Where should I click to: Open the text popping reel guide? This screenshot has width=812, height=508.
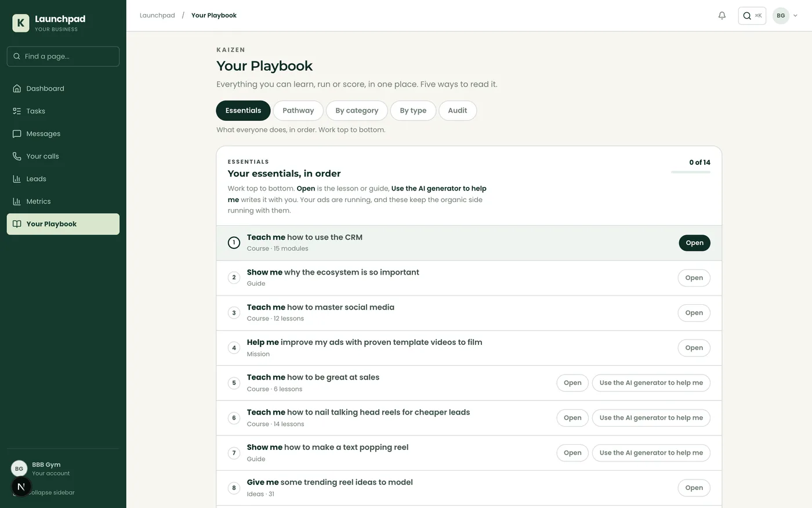(x=572, y=453)
